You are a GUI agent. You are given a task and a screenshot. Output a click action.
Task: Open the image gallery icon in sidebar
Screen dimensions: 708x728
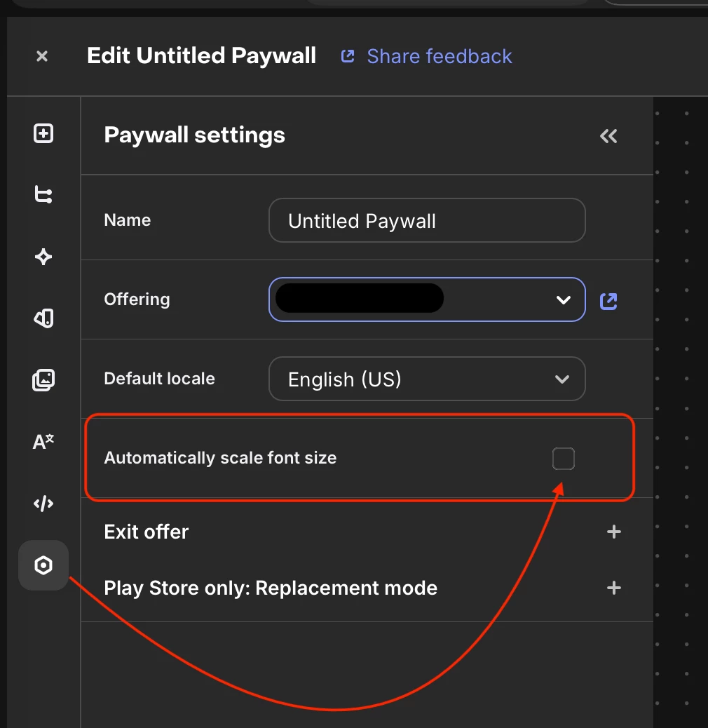43,380
